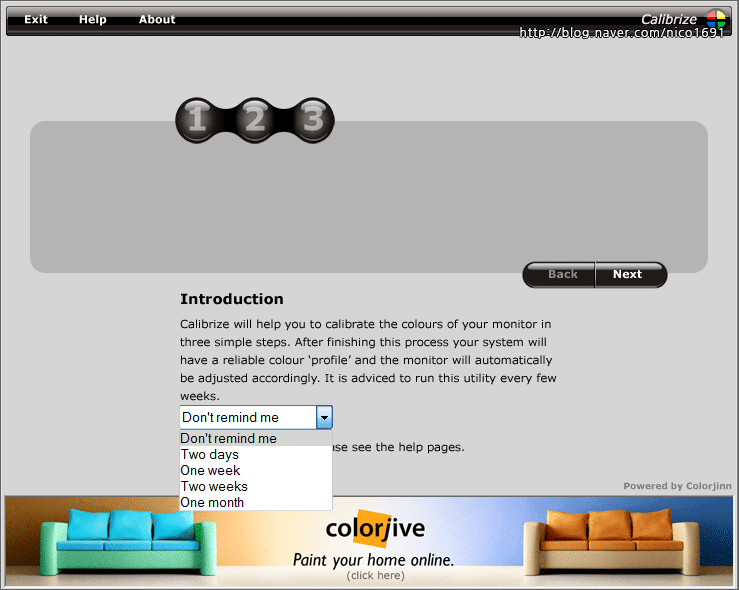Select the step 3 circle indicator
This screenshot has height=590, width=739.
[x=313, y=120]
